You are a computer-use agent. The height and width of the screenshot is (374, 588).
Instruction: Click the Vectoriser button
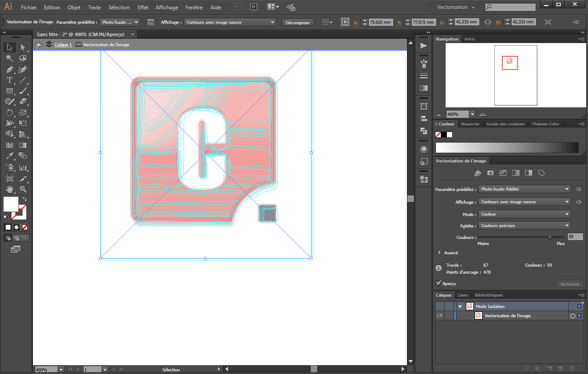570,284
